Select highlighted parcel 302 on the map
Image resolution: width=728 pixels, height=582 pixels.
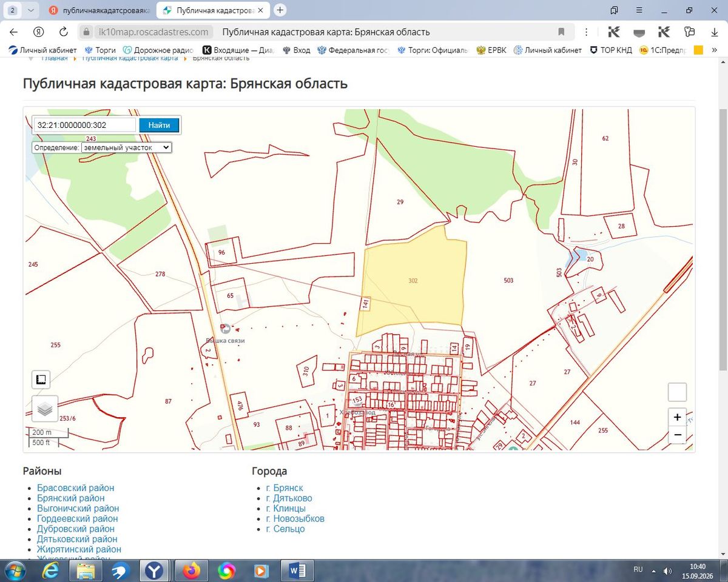[413, 281]
